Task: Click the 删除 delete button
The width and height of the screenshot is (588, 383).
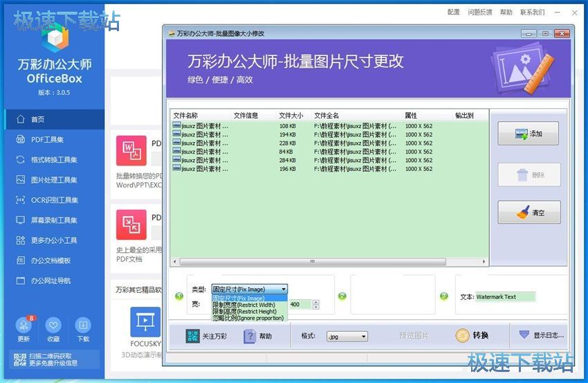Action: pos(529,175)
